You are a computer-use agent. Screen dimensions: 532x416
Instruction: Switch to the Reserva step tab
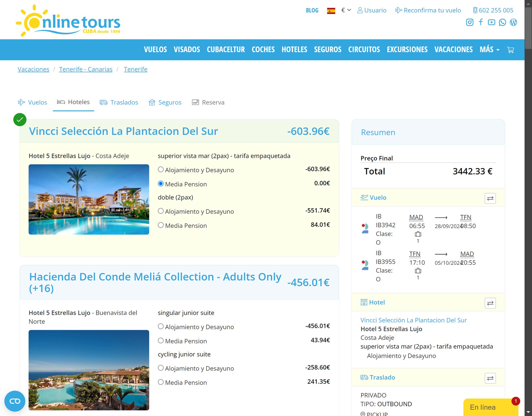pos(208,102)
